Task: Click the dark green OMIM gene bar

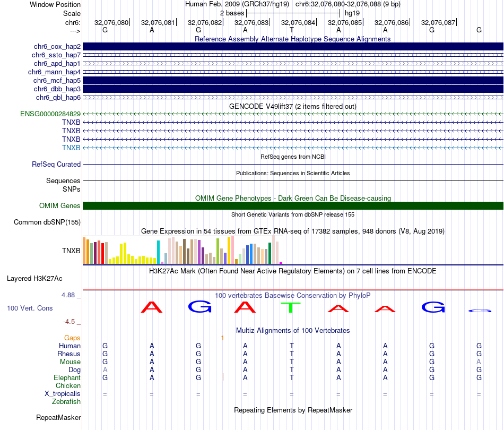Action: pyautogui.click(x=293, y=206)
